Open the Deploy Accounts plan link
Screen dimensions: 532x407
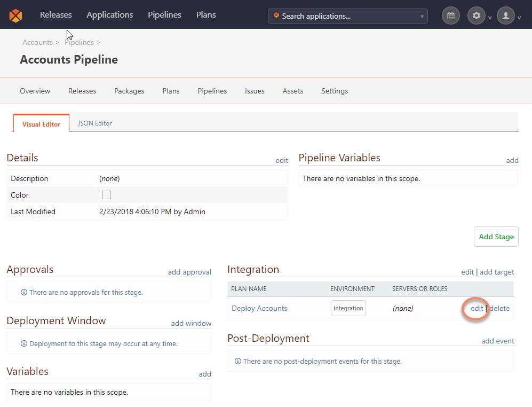tap(259, 308)
